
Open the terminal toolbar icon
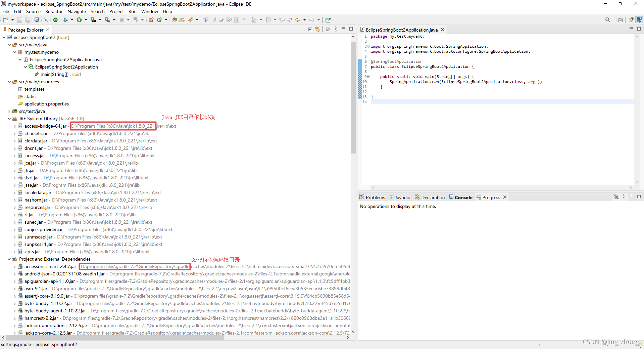[37, 20]
